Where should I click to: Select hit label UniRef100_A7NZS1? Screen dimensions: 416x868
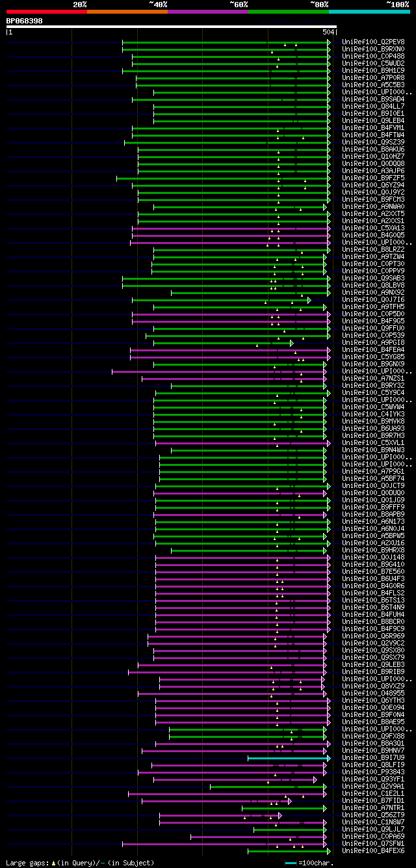click(x=373, y=378)
